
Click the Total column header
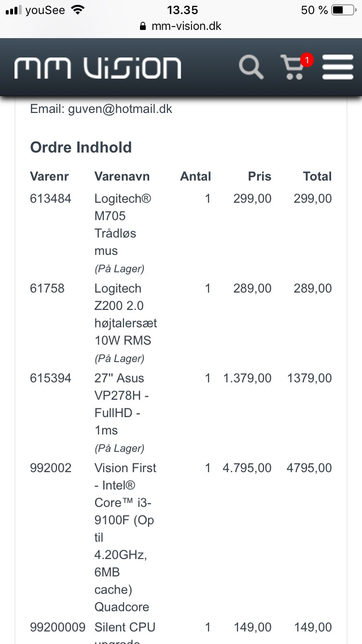point(317,176)
